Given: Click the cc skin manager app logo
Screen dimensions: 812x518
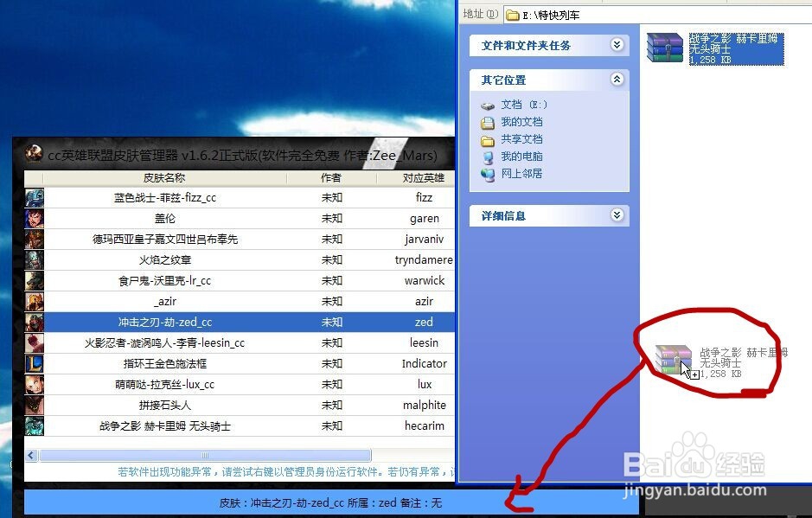Looking at the screenshot, I should [34, 153].
